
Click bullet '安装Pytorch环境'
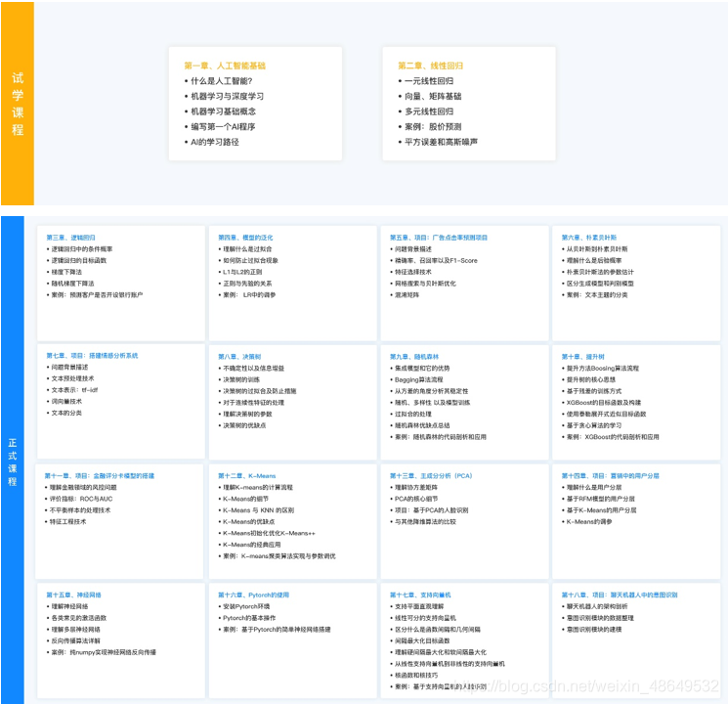(x=246, y=606)
